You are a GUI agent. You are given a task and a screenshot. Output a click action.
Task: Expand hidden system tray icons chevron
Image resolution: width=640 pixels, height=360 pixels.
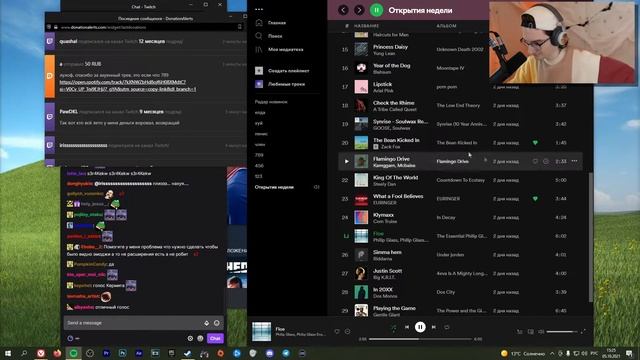click(552, 353)
